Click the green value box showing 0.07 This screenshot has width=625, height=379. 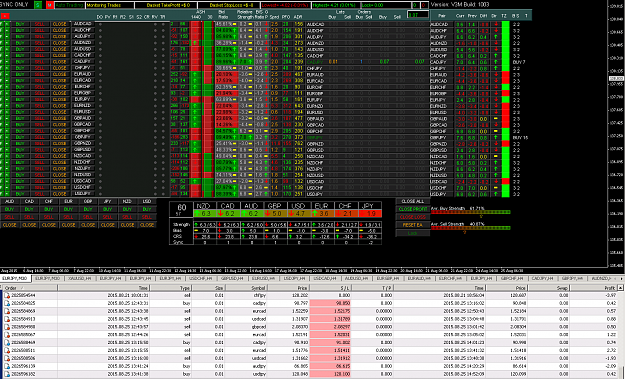pyautogui.click(x=418, y=15)
